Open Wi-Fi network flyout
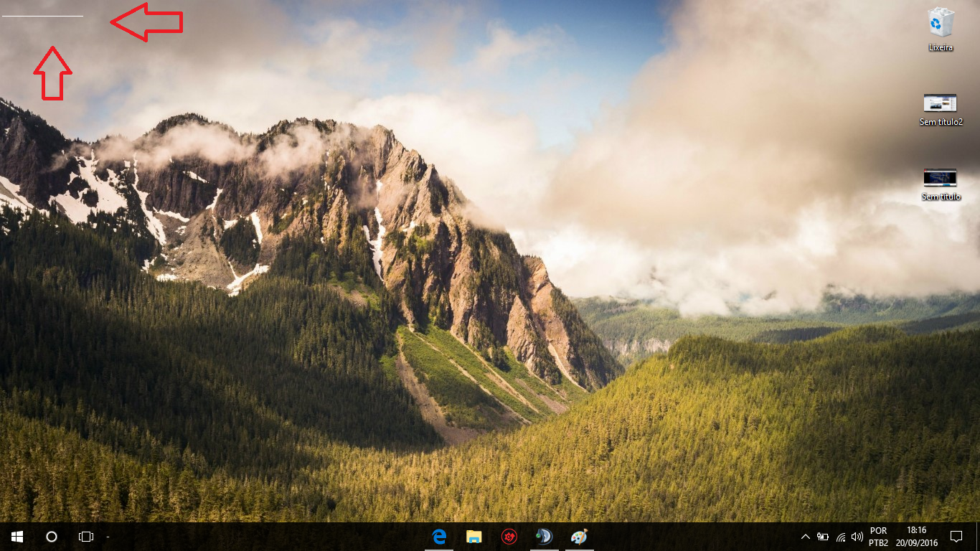This screenshot has height=551, width=980. click(840, 537)
